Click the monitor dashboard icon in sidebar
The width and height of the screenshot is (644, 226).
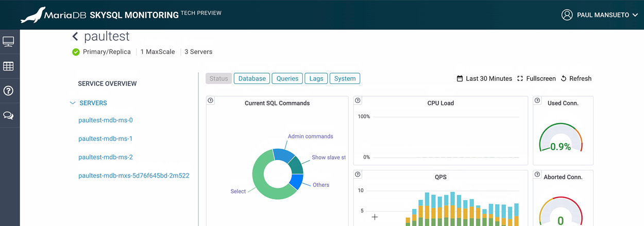tap(8, 42)
